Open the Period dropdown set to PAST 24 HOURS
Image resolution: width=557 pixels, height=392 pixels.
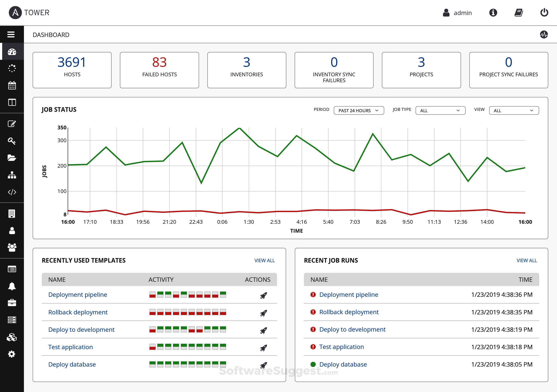tap(359, 110)
